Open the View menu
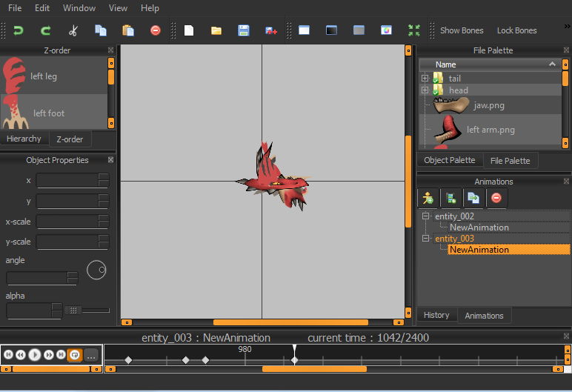572x392 pixels. (118, 8)
